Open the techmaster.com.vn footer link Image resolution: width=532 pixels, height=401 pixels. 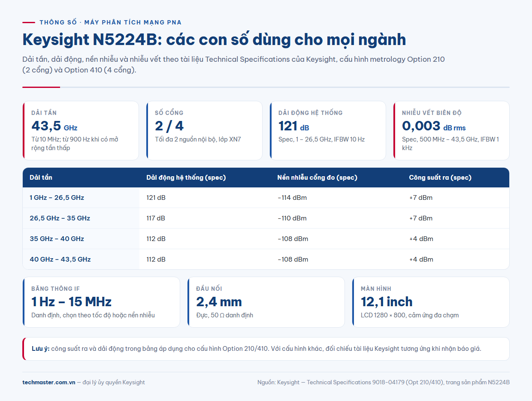click(x=49, y=382)
